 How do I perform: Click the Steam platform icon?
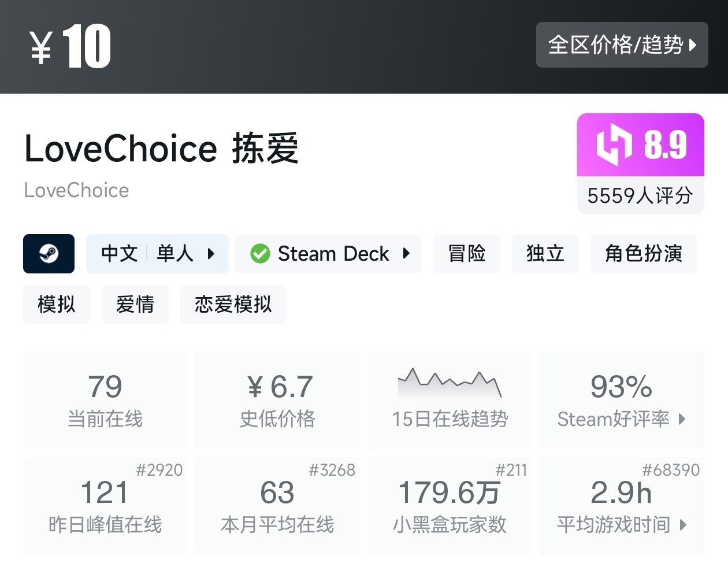49,254
